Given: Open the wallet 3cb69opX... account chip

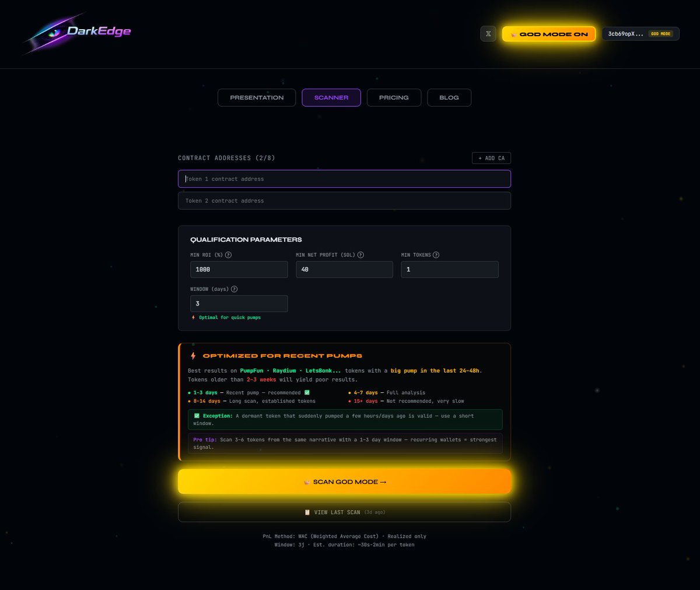Looking at the screenshot, I should click(x=640, y=34).
